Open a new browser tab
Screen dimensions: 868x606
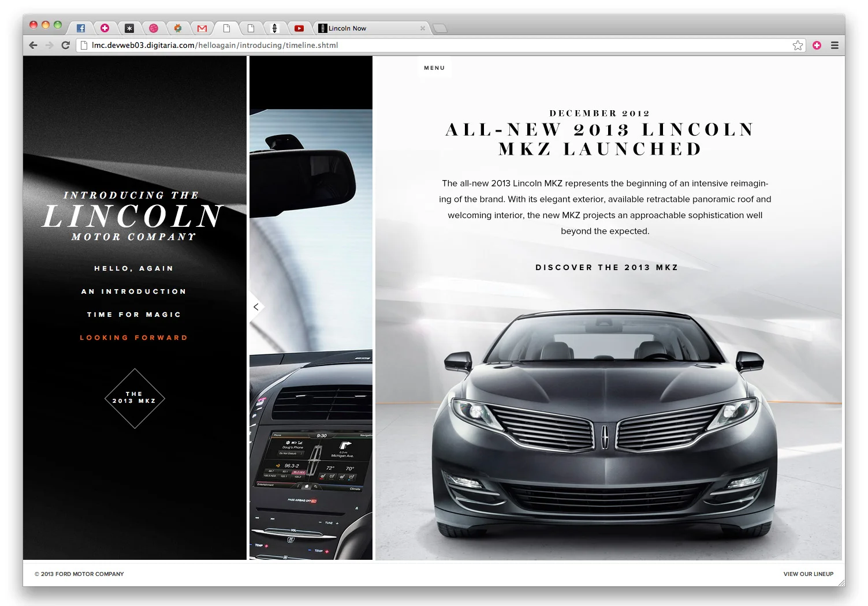[x=440, y=28]
